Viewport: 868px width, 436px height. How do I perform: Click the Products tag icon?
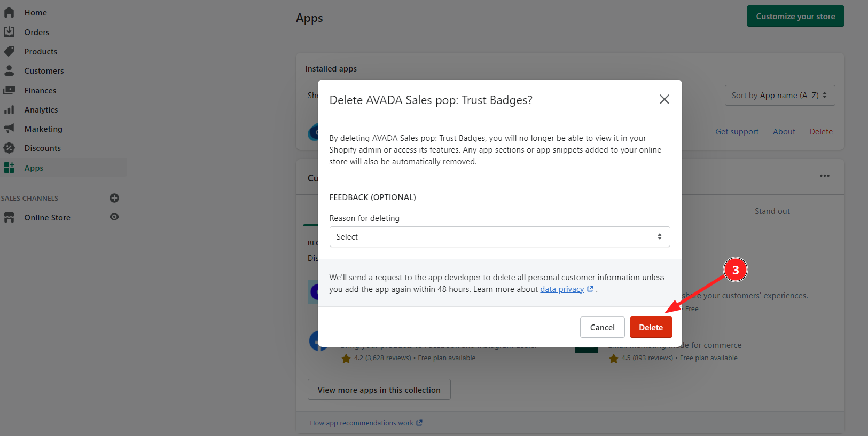point(9,51)
